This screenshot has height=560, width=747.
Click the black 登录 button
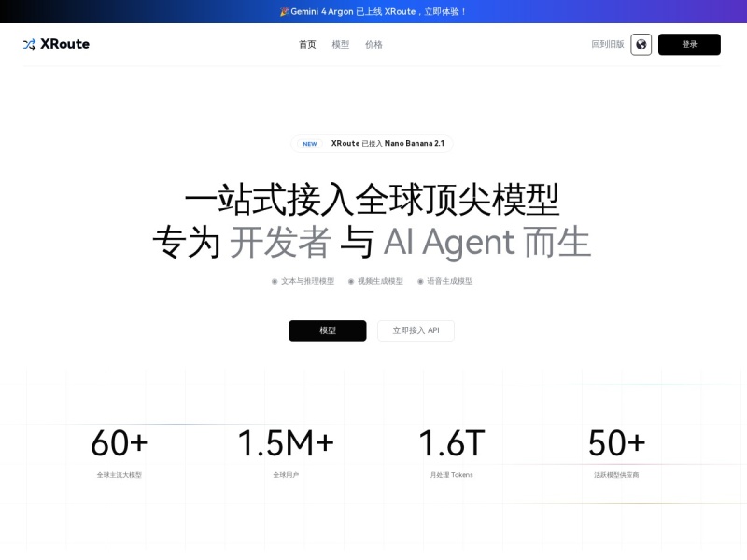click(689, 44)
